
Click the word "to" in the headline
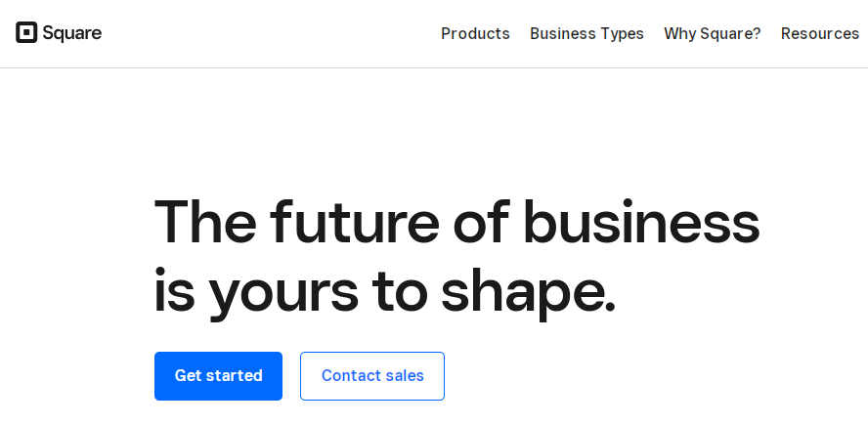coord(400,291)
